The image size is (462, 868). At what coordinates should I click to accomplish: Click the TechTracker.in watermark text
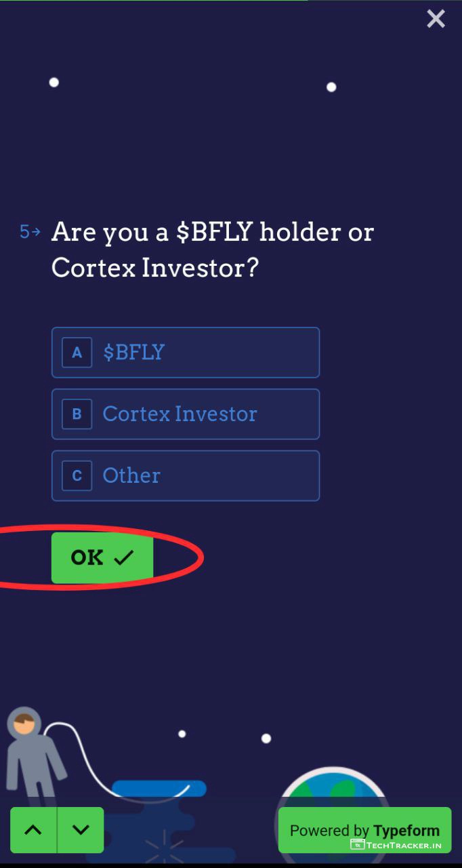click(404, 845)
